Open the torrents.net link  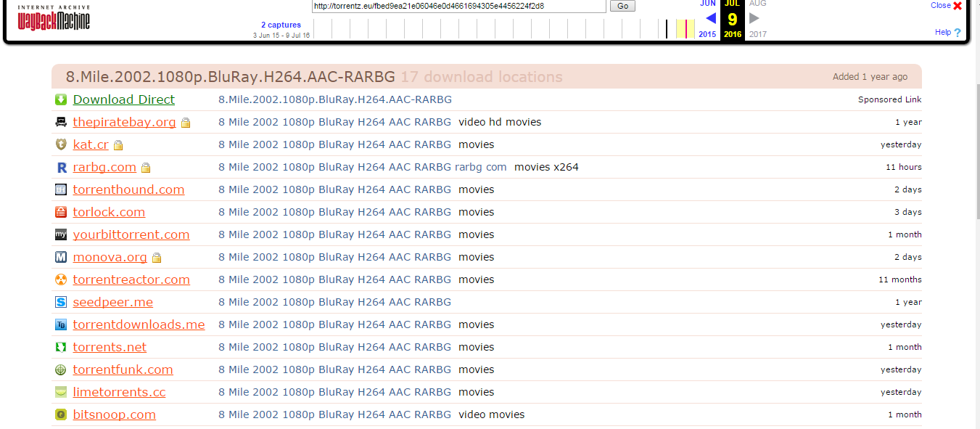[x=110, y=347]
